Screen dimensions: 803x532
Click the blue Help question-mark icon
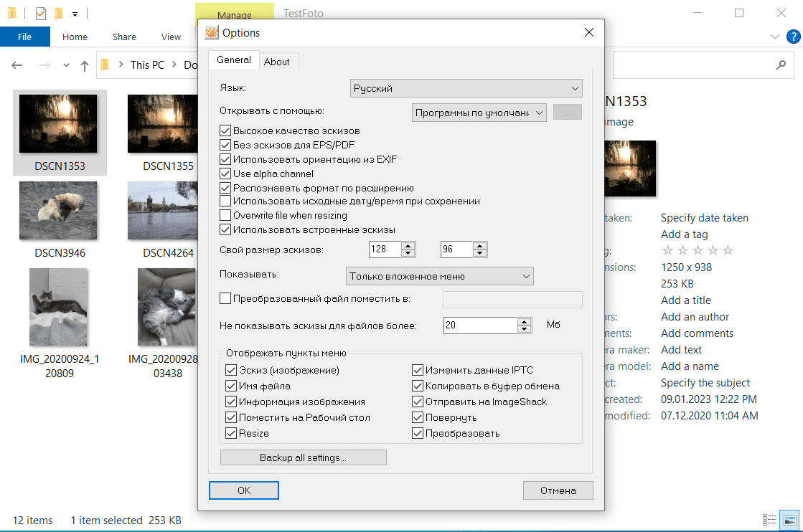pyautogui.click(x=793, y=37)
